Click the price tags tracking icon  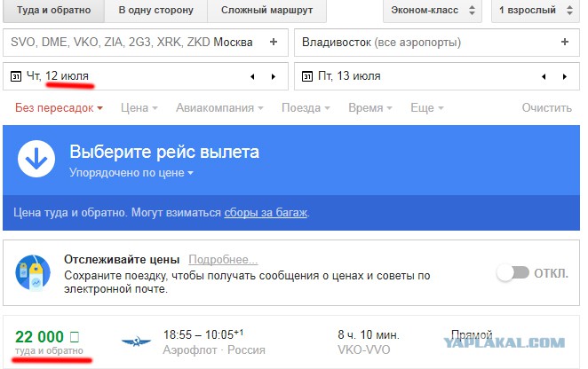coord(33,273)
